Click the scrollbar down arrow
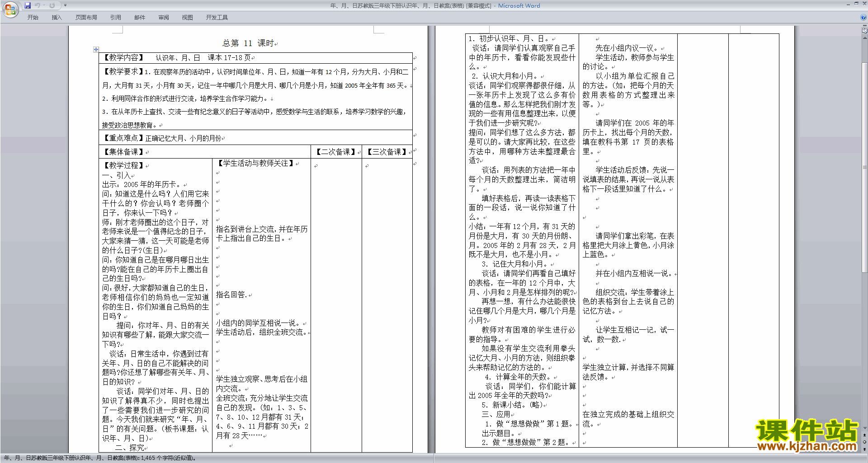Screen dimensions: 868x463 865,428
